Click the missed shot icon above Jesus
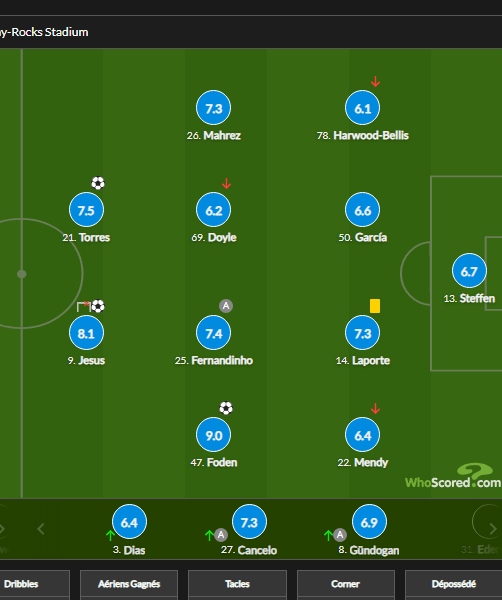 83,306
